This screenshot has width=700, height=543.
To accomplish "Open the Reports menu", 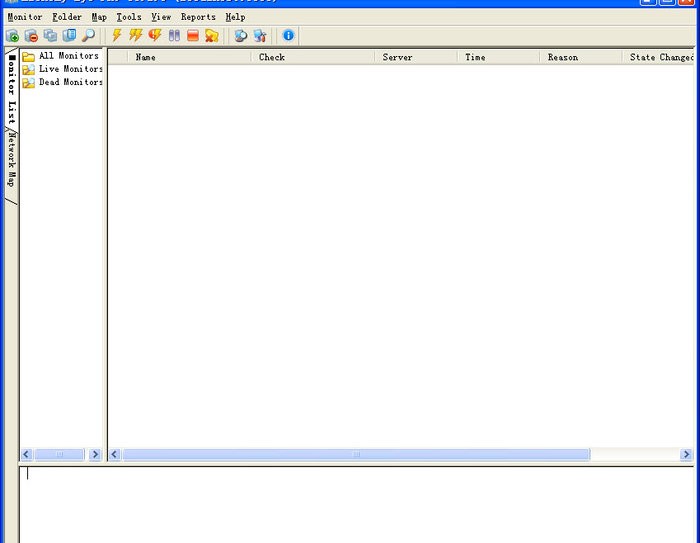I will tap(198, 17).
